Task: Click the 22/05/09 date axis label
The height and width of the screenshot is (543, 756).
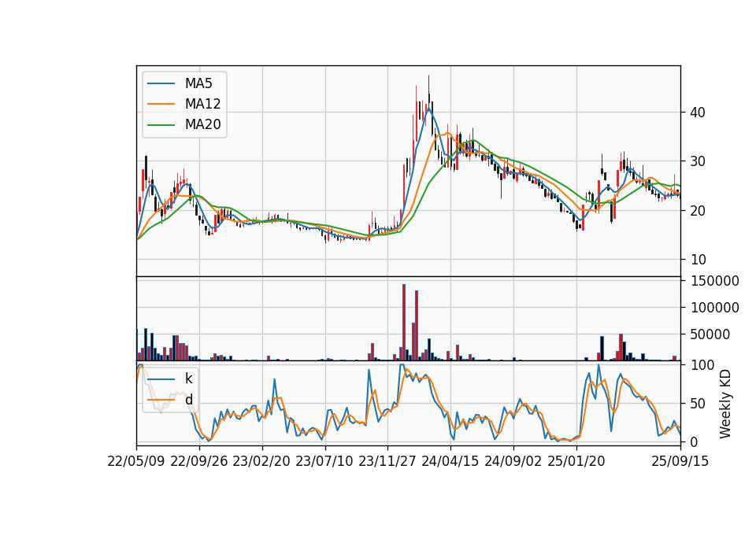Action: point(136,461)
